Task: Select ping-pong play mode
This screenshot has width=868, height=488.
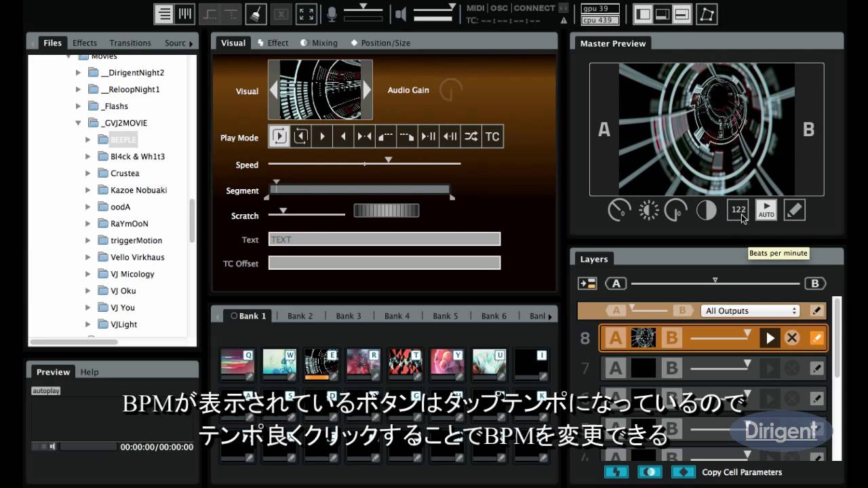Action: coord(364,136)
